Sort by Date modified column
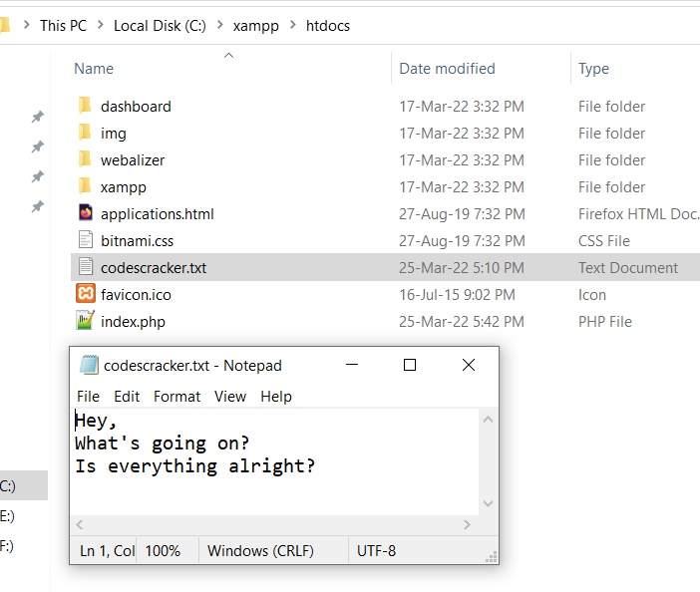Viewport: 700px width, 592px height. [447, 69]
